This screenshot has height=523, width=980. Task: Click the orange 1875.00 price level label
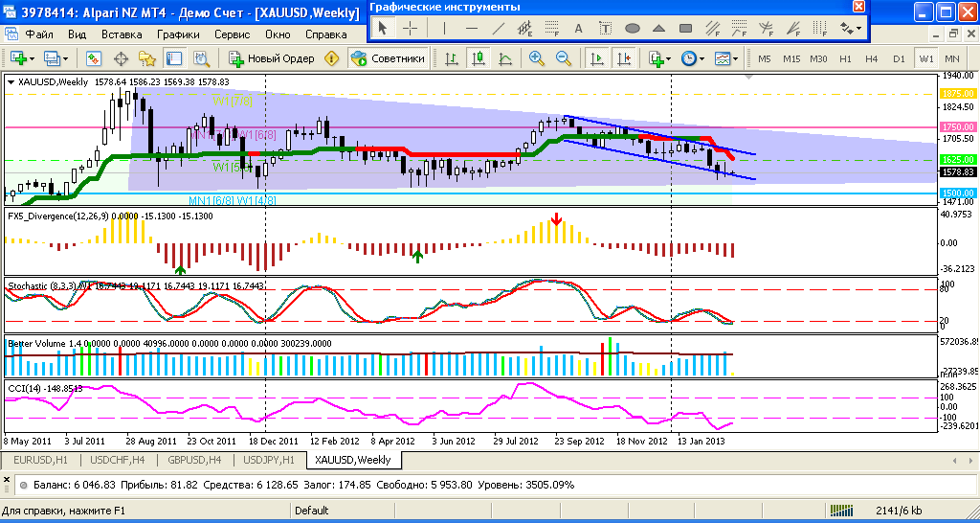click(957, 94)
